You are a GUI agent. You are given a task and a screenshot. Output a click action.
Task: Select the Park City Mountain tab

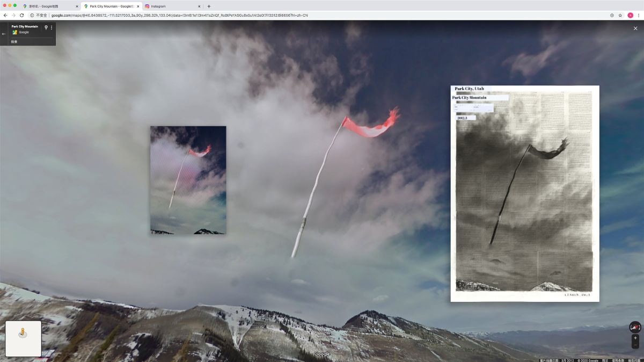coord(110,6)
